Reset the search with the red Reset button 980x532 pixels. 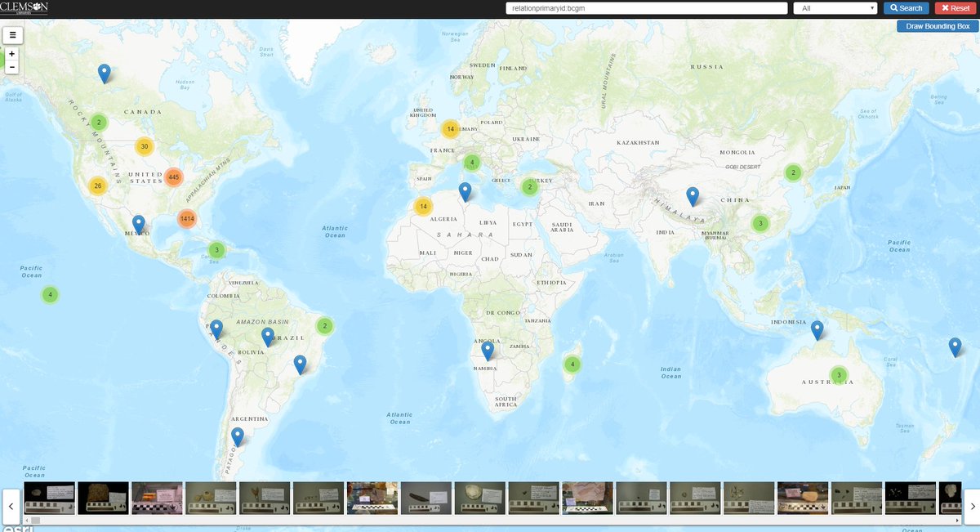coord(954,7)
